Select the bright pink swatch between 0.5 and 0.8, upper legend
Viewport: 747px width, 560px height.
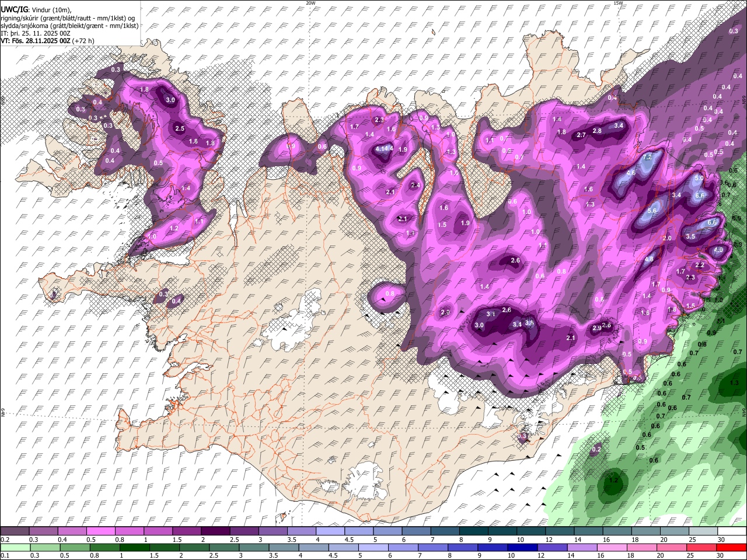point(100,531)
